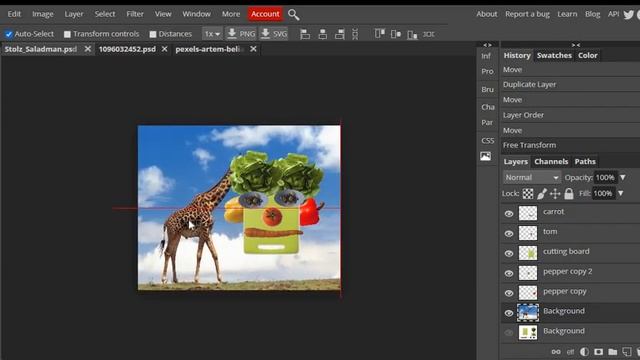The height and width of the screenshot is (360, 640).
Task: Click the red Account button
Action: tap(265, 14)
